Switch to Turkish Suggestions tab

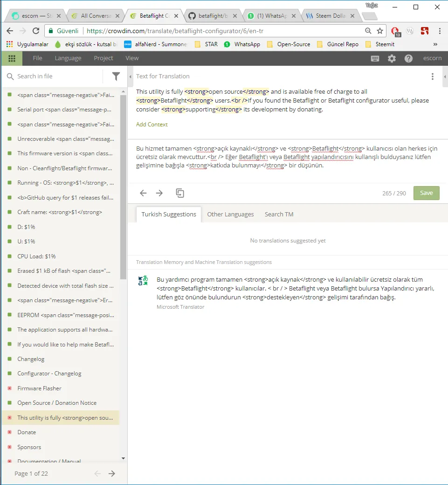point(168,215)
